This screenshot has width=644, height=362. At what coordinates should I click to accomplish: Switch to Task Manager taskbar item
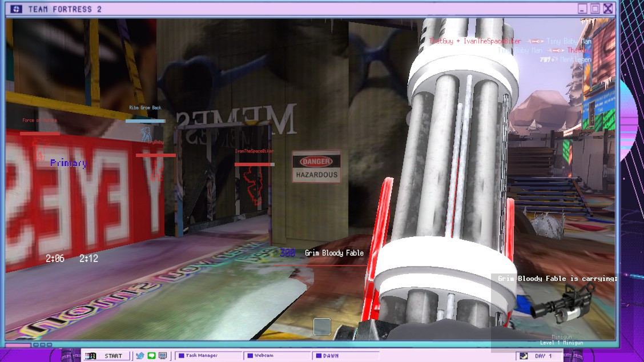[x=208, y=355]
